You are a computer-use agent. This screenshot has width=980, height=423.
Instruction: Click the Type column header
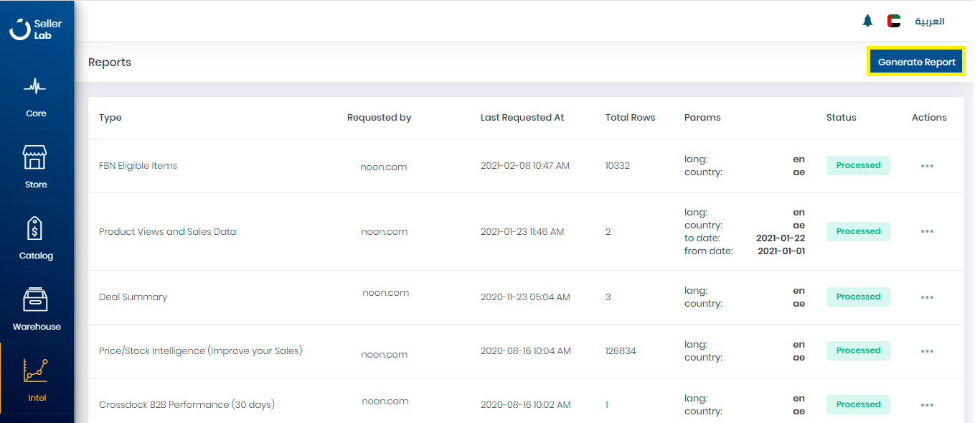coord(110,118)
